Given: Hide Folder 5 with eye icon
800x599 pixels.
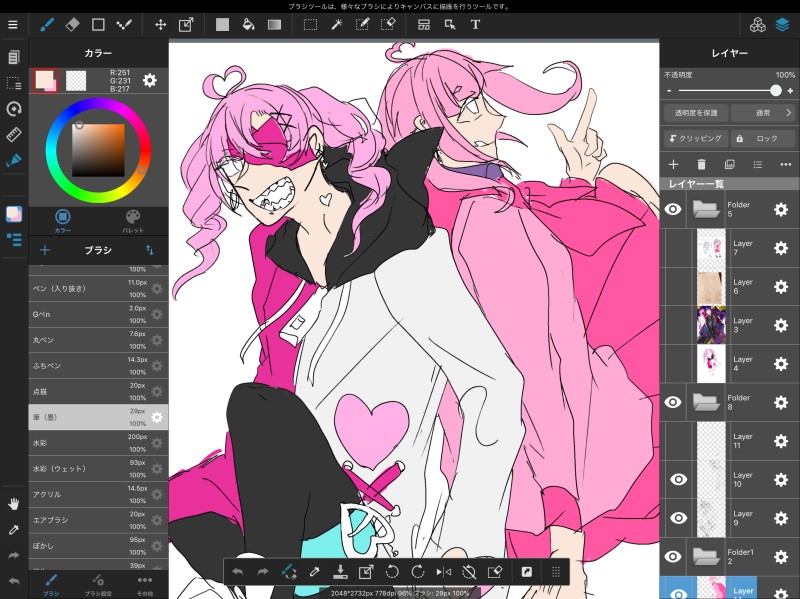Looking at the screenshot, I should pos(673,209).
